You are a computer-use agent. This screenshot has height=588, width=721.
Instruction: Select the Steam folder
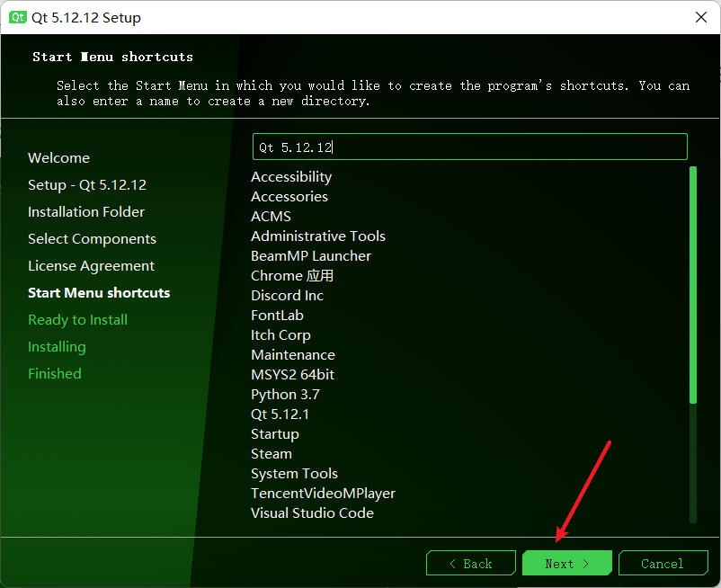click(271, 454)
